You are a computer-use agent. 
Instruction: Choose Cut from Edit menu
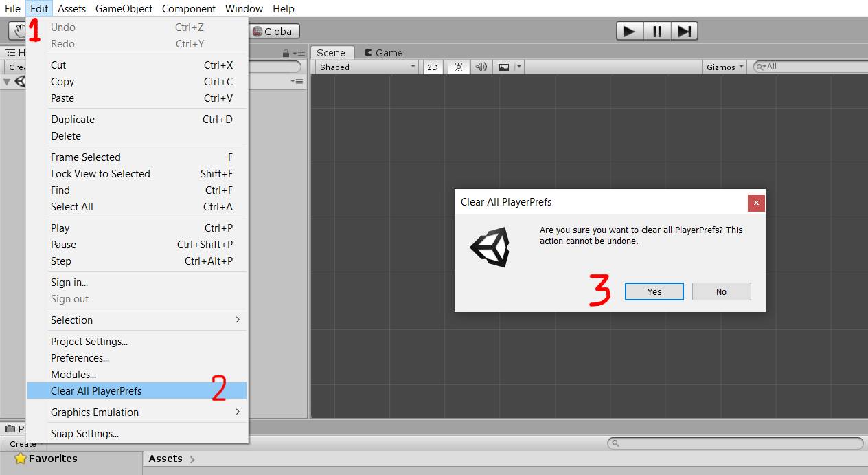click(137, 65)
